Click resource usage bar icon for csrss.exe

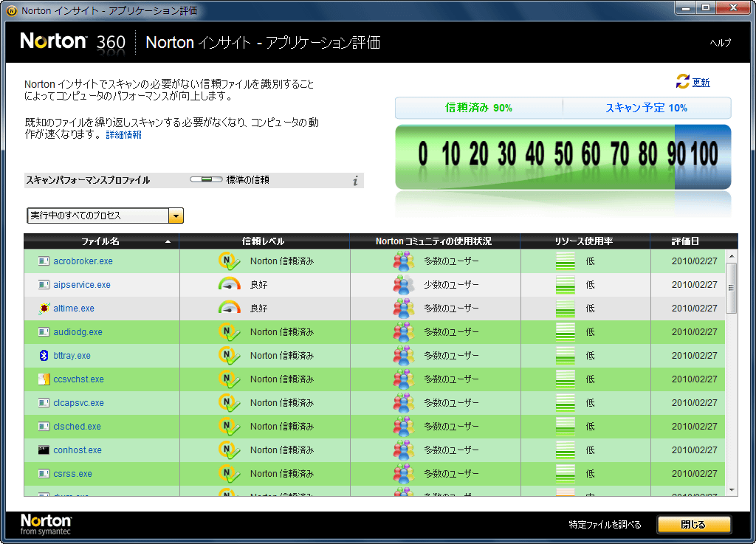[565, 474]
